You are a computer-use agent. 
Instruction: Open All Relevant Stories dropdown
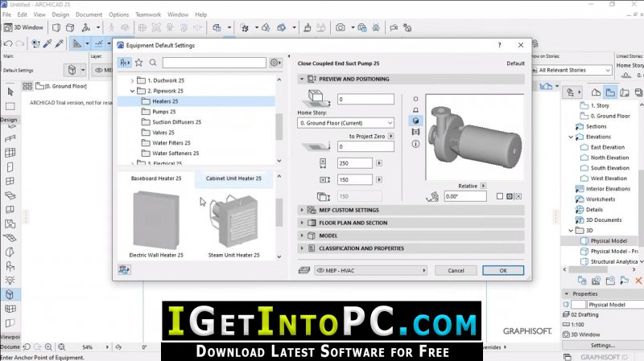coord(572,70)
